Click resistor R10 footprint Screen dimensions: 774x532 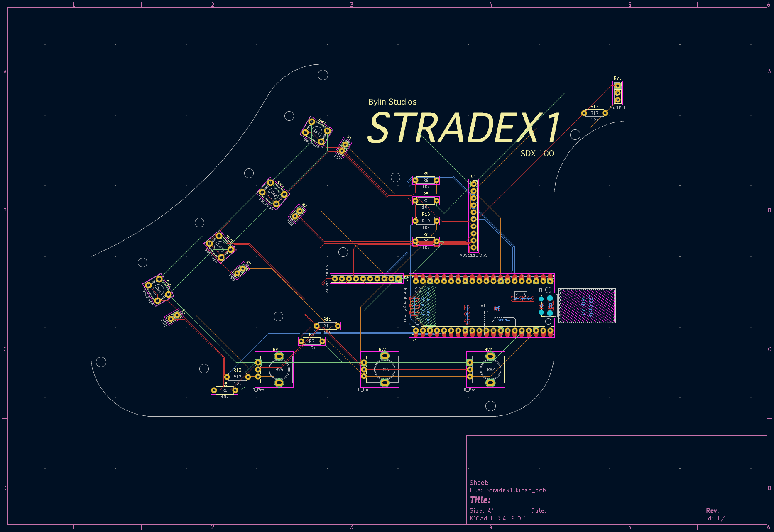tap(426, 221)
